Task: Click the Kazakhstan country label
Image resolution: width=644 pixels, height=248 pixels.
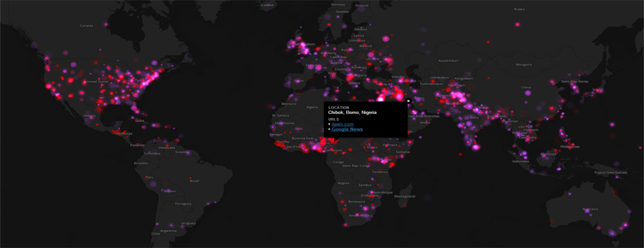Action: (x=449, y=61)
